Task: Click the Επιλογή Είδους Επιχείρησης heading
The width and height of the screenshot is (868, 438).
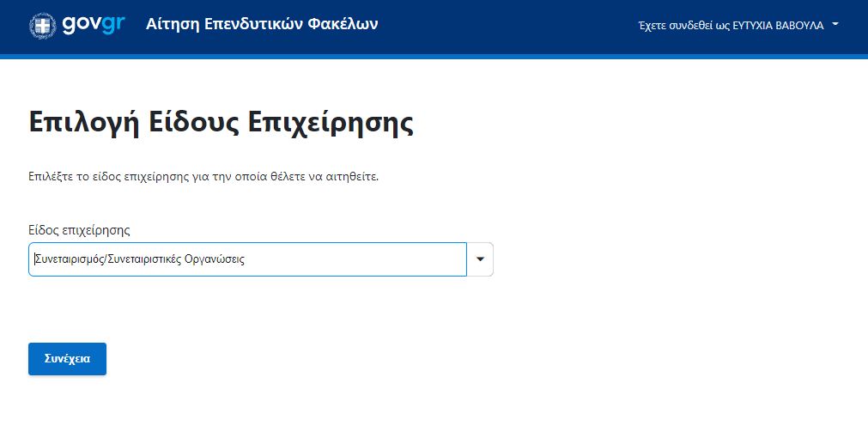Action: [221, 123]
